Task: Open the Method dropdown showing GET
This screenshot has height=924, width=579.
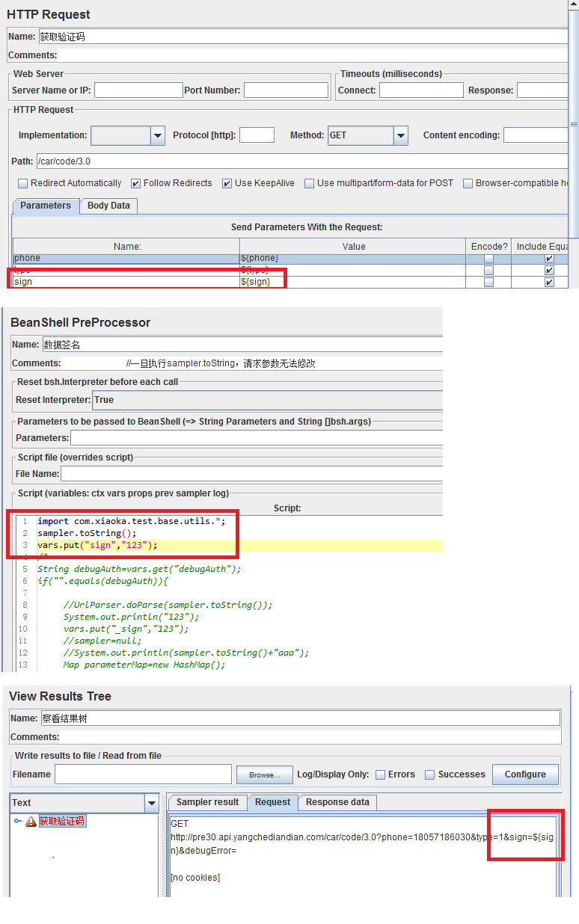Action: (x=400, y=135)
